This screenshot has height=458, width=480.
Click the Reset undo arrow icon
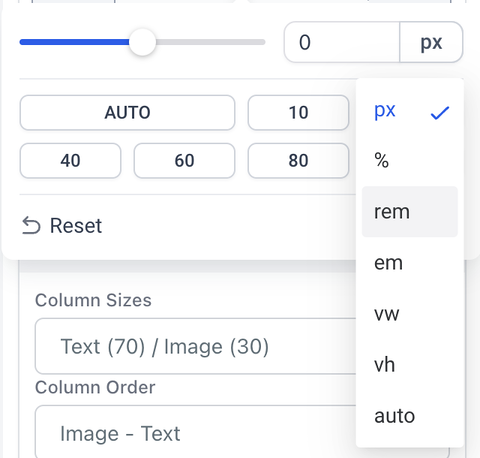[31, 226]
